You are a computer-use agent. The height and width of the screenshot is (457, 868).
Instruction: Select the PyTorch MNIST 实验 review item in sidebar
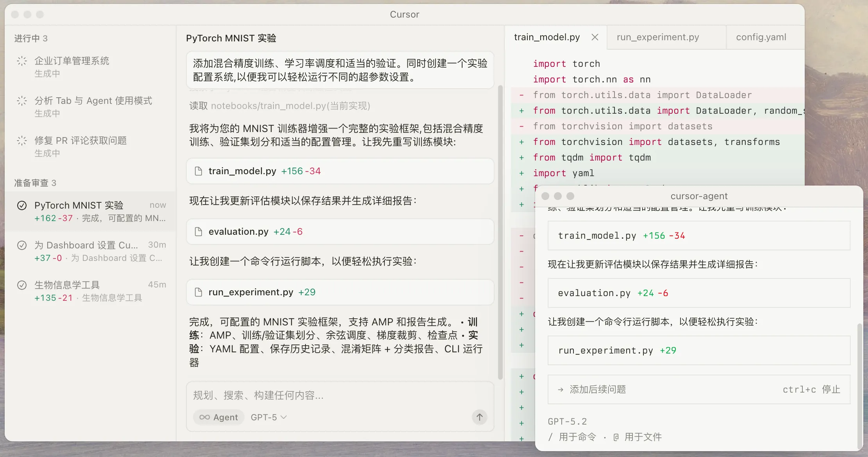[x=90, y=211]
